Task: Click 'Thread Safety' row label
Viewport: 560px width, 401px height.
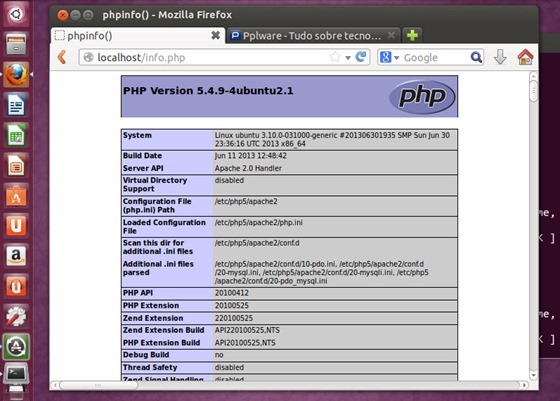Action: click(150, 367)
